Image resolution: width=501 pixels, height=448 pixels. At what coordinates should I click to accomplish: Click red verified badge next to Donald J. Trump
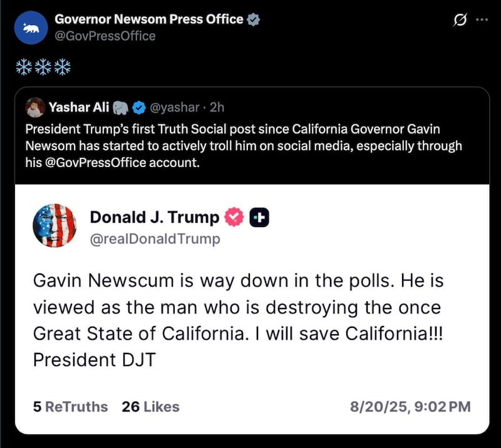click(234, 217)
